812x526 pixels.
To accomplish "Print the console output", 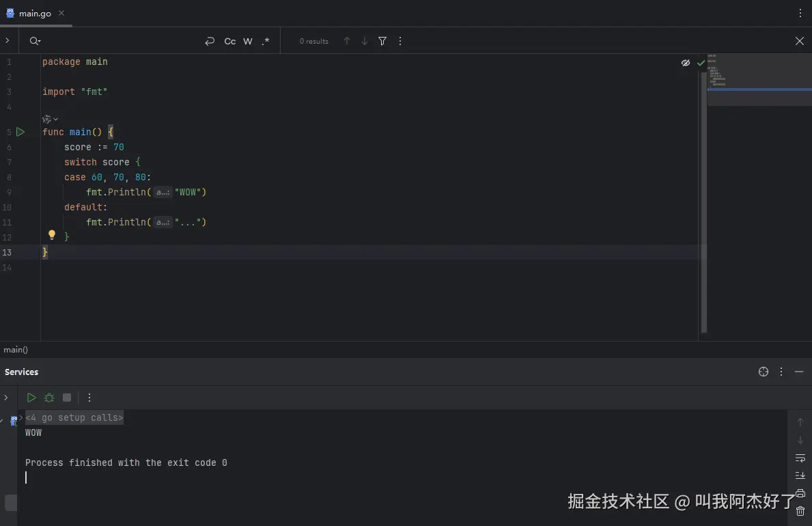I will [x=800, y=493].
